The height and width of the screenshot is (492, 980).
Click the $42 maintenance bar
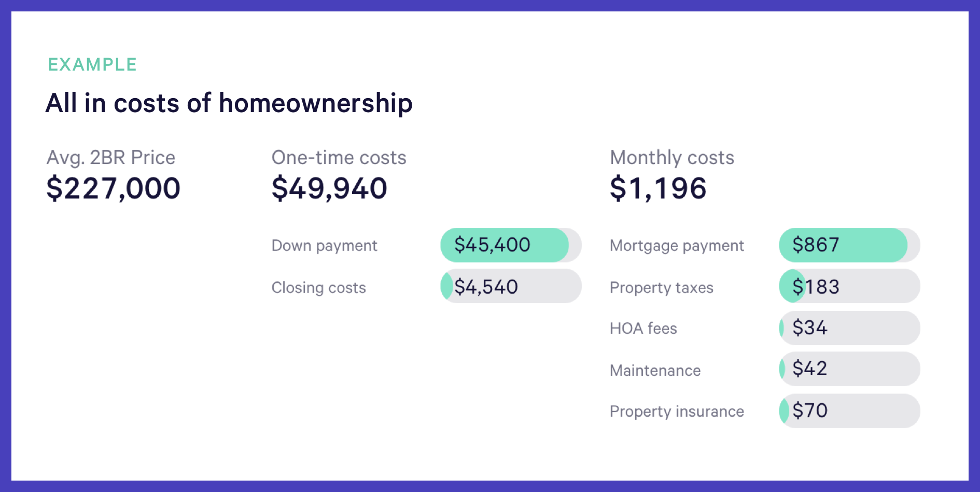pyautogui.click(x=849, y=369)
